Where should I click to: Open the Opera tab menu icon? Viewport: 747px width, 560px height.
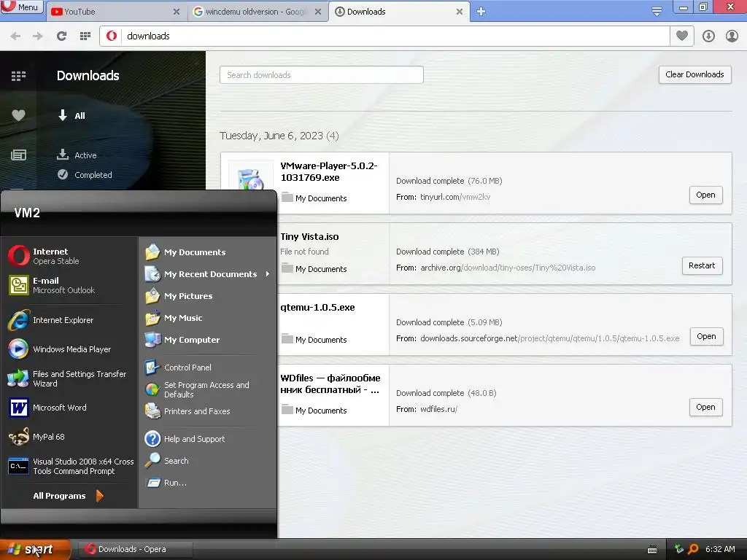657,12
